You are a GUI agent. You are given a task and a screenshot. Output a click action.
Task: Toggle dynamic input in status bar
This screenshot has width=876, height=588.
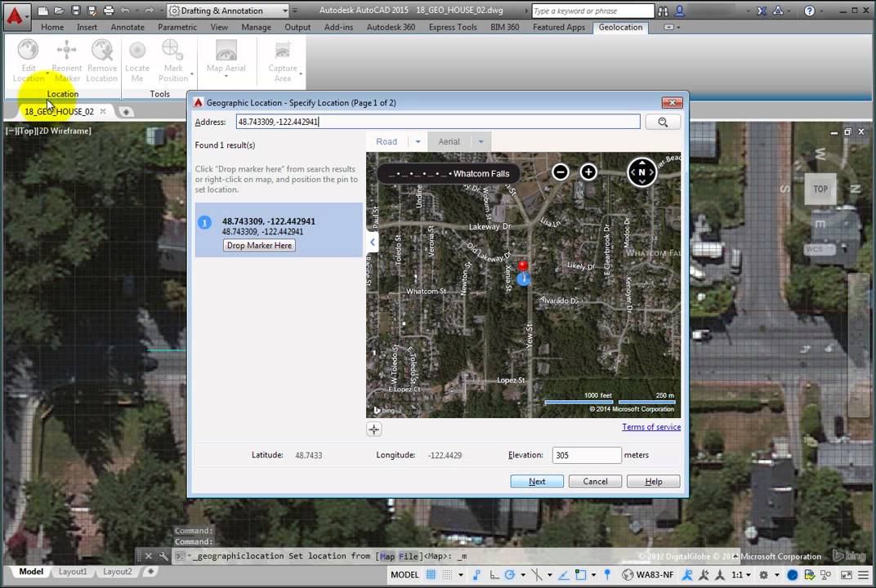click(x=476, y=575)
